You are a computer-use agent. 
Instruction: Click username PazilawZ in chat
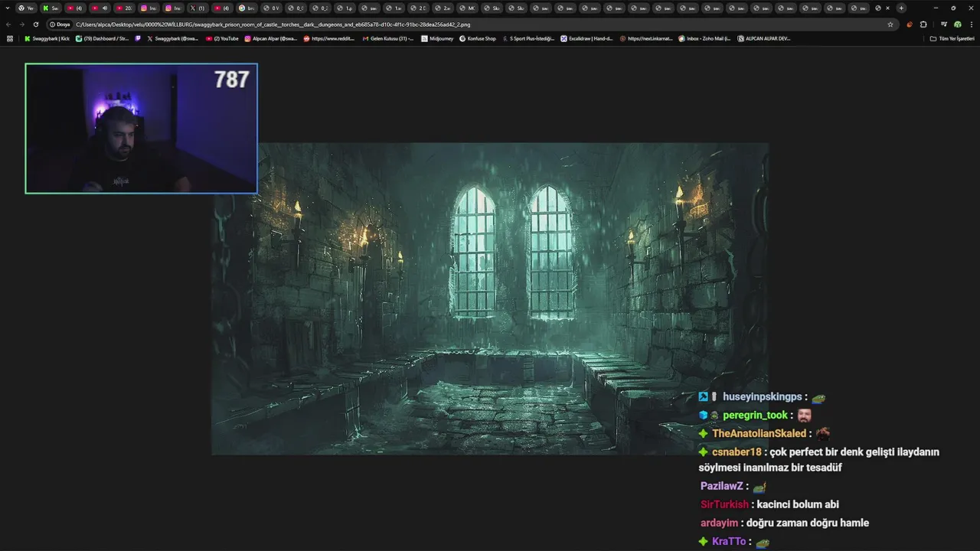click(x=721, y=486)
